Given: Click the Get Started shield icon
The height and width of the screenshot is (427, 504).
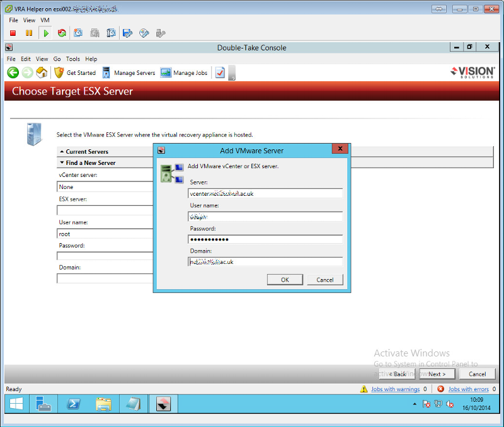Looking at the screenshot, I should coord(59,72).
